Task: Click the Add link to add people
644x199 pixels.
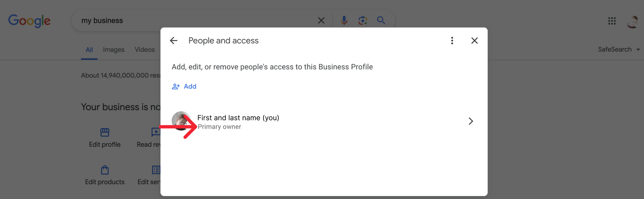Action: point(190,86)
